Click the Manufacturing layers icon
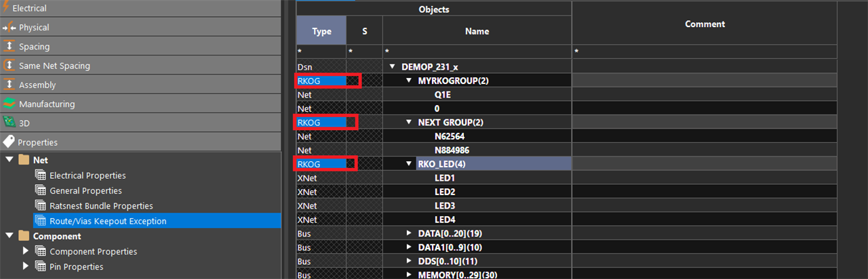Screen dimensions: 868x279 pyautogui.click(x=9, y=104)
